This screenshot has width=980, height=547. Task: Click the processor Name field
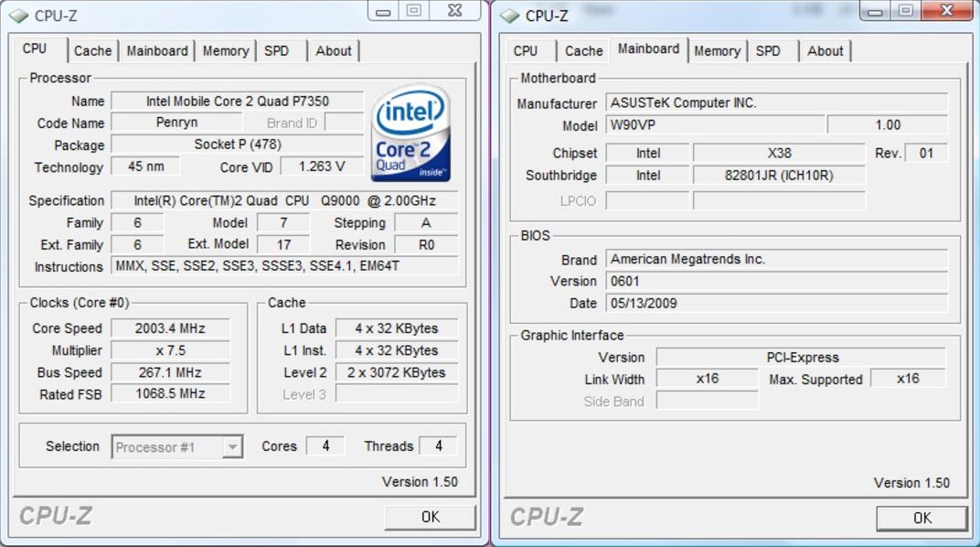click(x=237, y=102)
